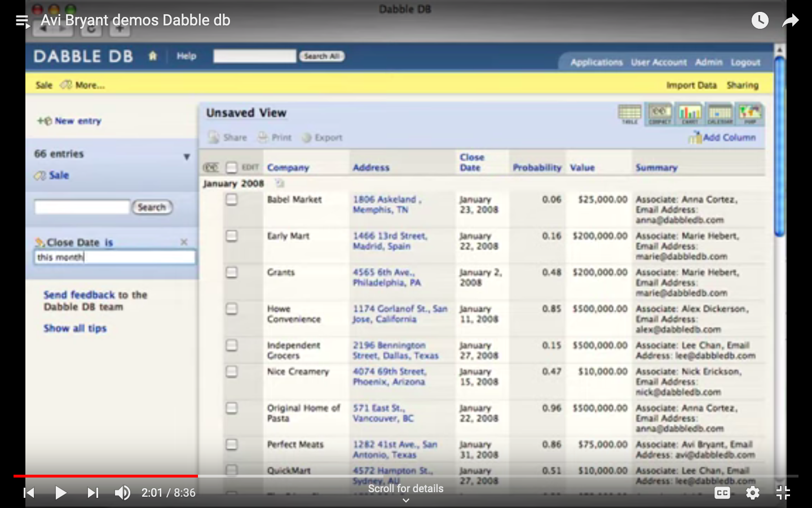The width and height of the screenshot is (812, 508).
Task: Toggle the select-all checkbox in header
Action: tap(231, 168)
